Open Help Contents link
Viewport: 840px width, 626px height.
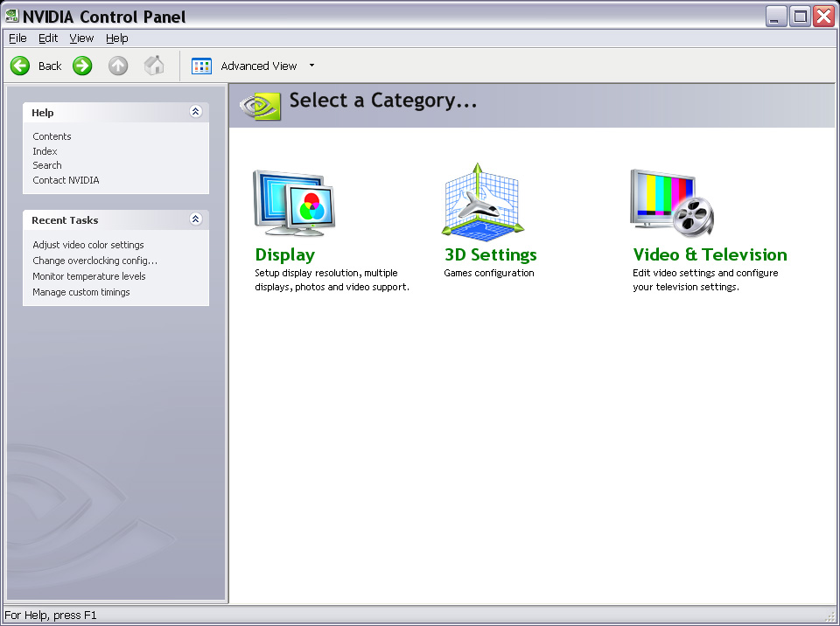[x=52, y=136]
